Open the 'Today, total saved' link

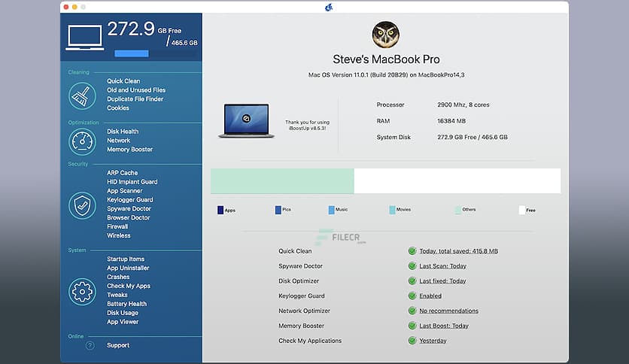point(458,251)
